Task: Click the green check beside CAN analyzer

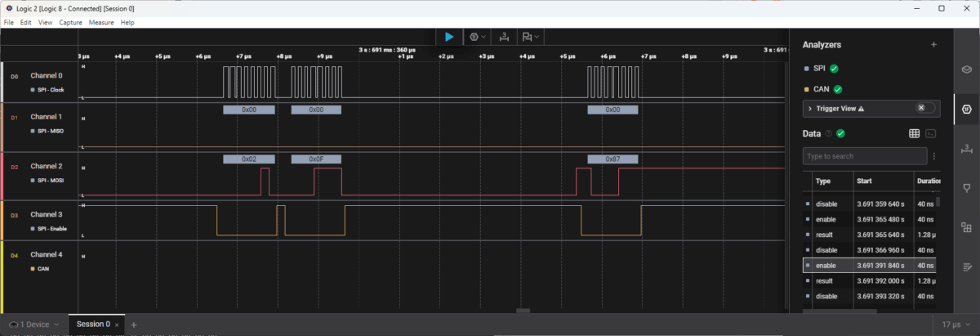Action: tap(838, 89)
